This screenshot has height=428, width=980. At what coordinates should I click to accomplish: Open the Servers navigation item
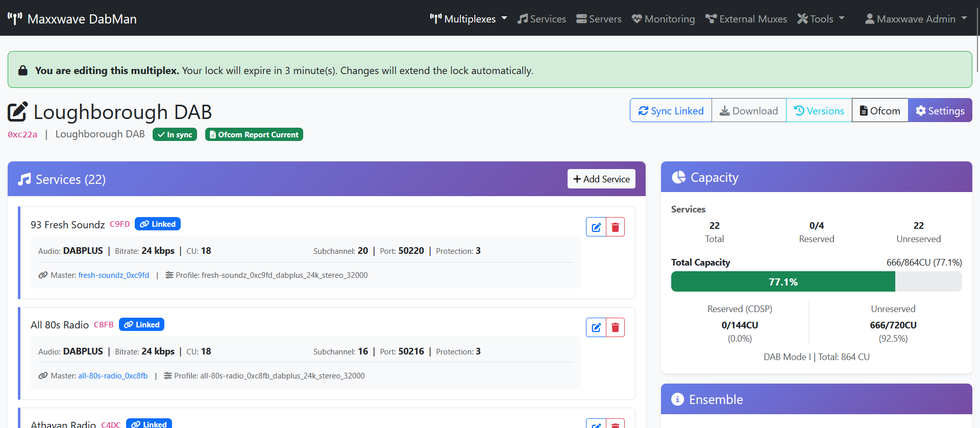pyautogui.click(x=599, y=19)
